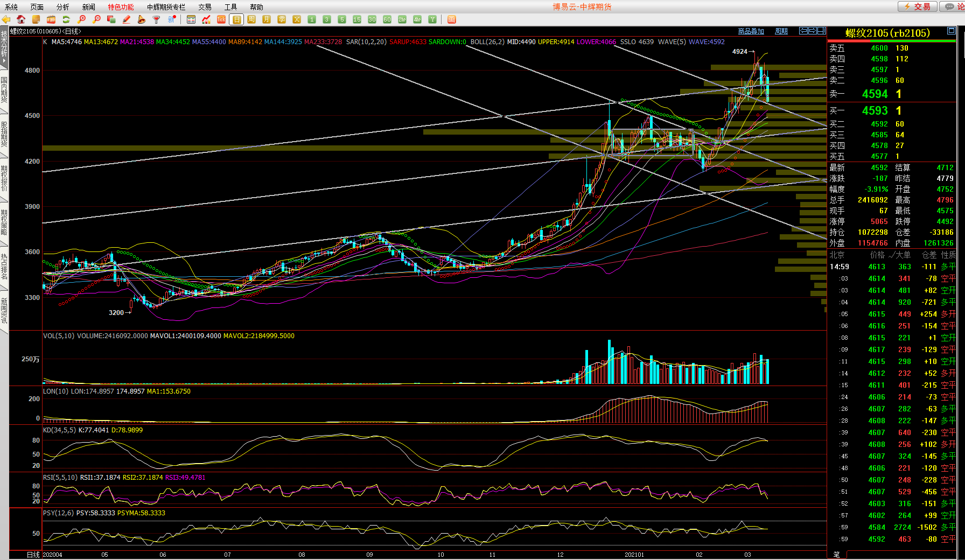Click the KD(34,5,5) indicator label
Image resolution: width=965 pixels, height=560 pixels.
[x=60, y=430]
